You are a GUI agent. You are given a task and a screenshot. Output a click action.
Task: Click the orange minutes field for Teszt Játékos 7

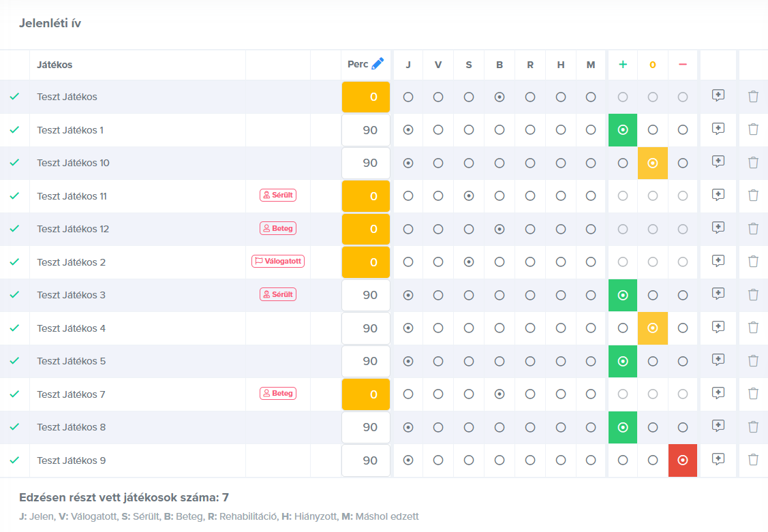pyautogui.click(x=366, y=394)
